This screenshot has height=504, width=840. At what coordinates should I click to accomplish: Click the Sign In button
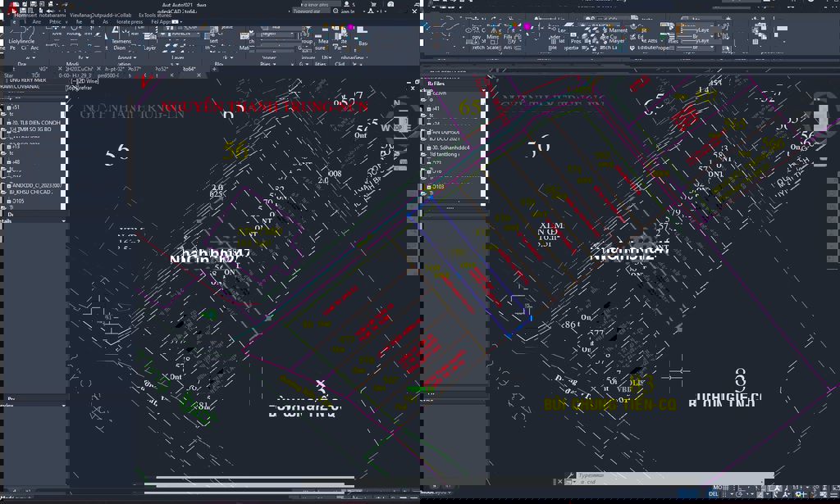[x=348, y=11]
